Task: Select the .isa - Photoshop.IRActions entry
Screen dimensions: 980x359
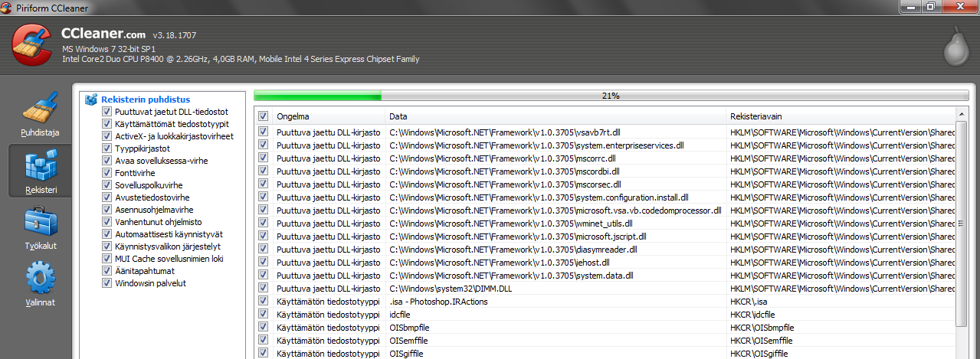Action: tap(438, 302)
